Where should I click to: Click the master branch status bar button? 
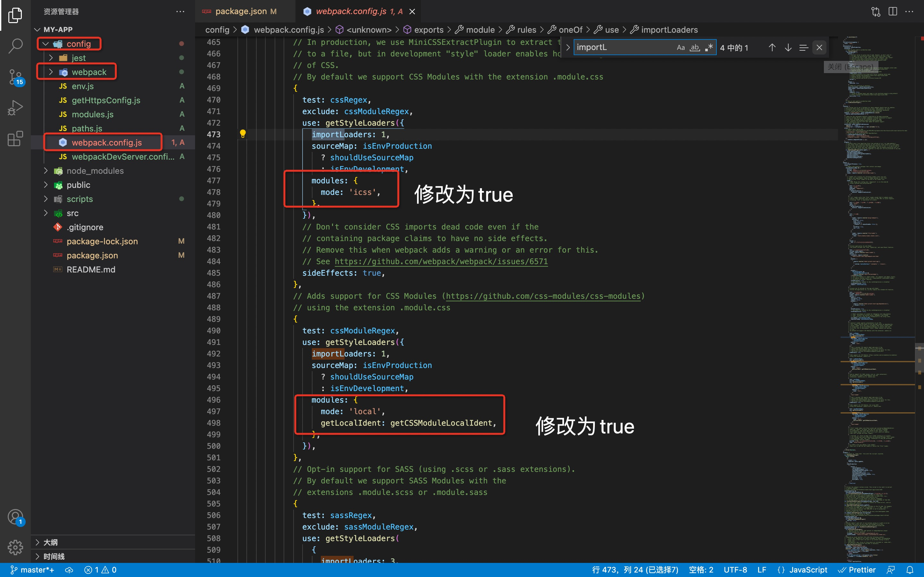(32, 570)
